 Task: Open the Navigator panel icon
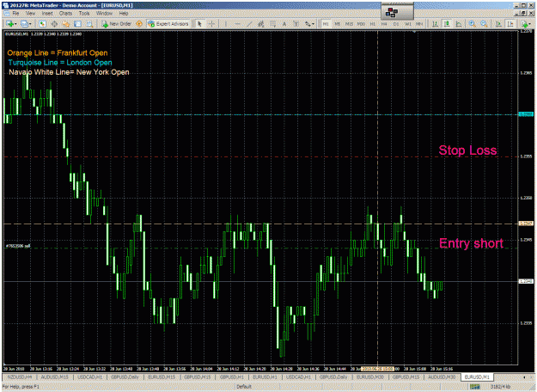66,24
